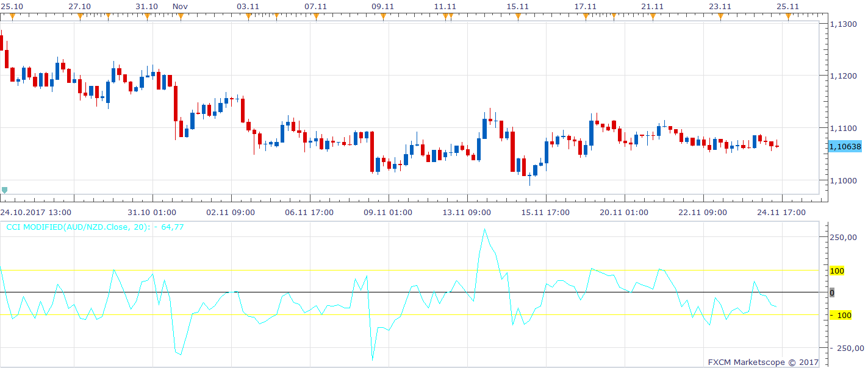Select the current price label 1,10638
Viewport: 868px width, 368px height.
[x=845, y=146]
